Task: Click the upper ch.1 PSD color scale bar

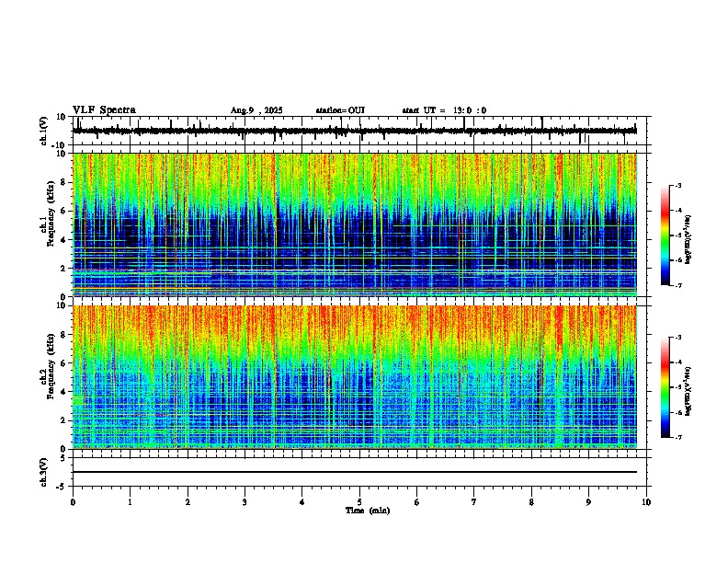Action: click(665, 236)
